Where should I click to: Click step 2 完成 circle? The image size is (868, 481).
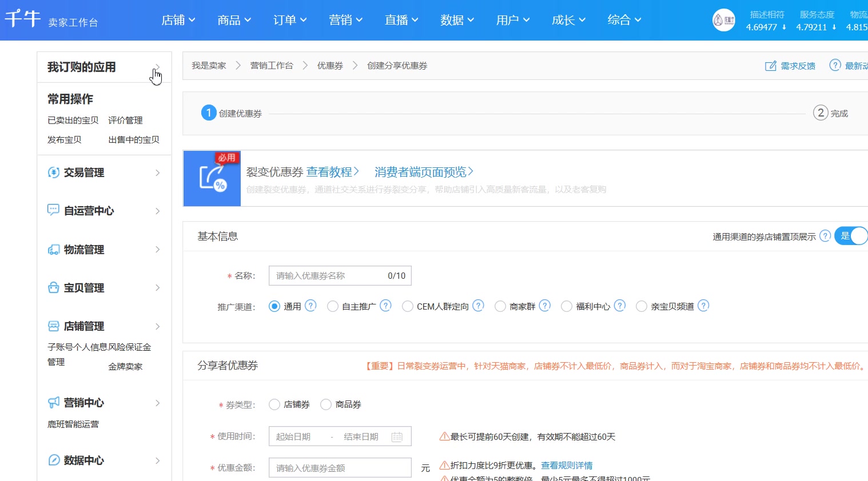[x=821, y=113]
